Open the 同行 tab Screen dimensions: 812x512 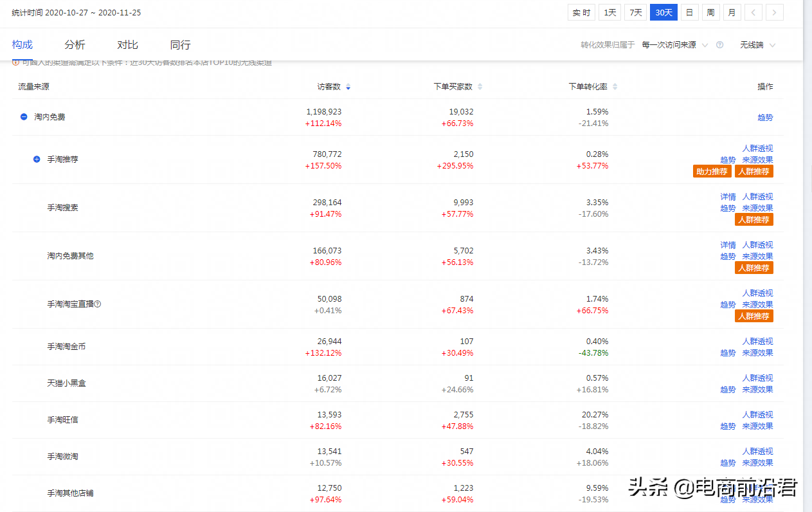click(x=180, y=44)
